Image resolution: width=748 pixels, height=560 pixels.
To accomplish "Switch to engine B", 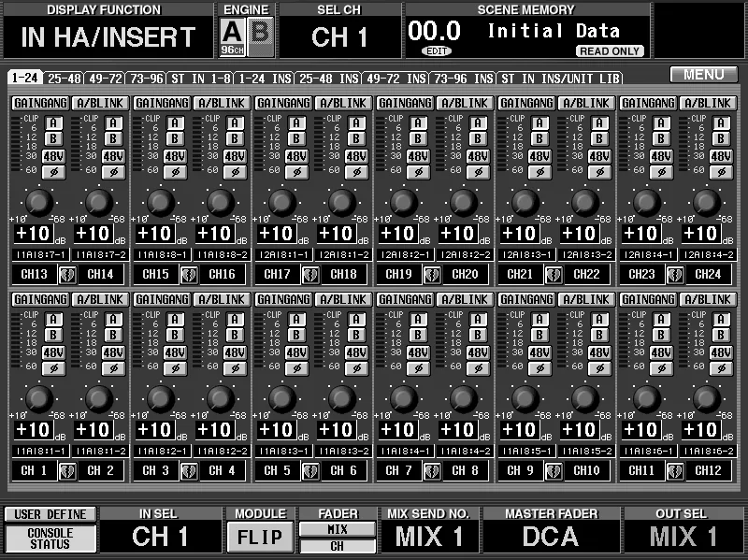I will pos(261,36).
